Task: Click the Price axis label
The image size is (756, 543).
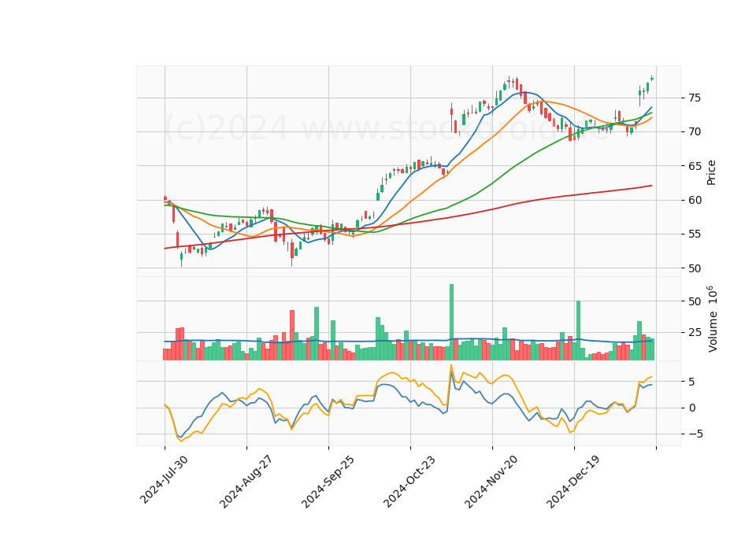Action: [711, 172]
